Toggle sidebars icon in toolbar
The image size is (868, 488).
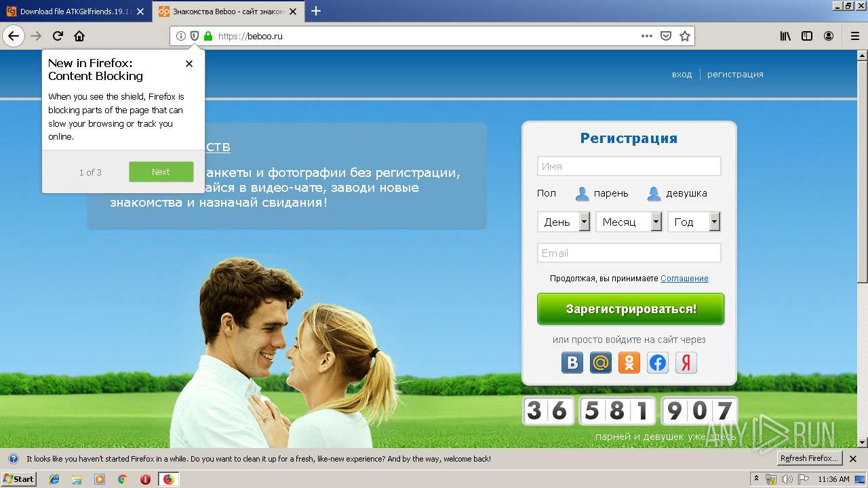click(x=807, y=36)
